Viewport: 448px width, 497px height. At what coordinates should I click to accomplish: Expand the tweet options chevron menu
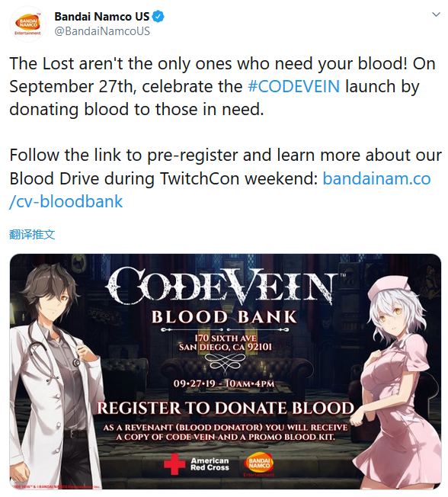(436, 14)
